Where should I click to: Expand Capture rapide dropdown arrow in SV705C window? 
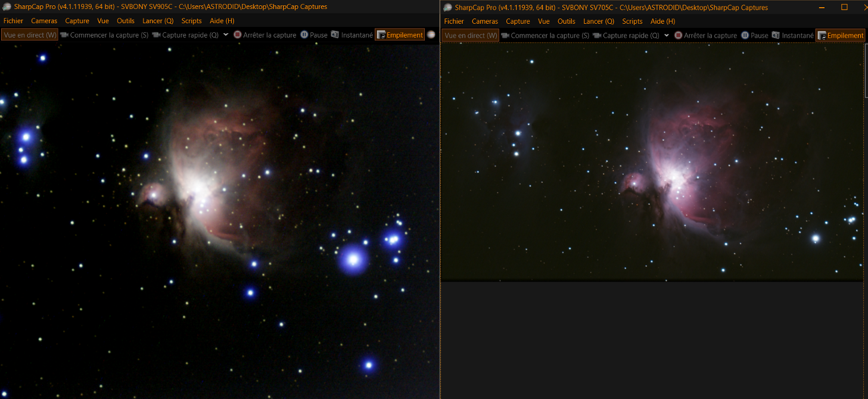(x=667, y=35)
